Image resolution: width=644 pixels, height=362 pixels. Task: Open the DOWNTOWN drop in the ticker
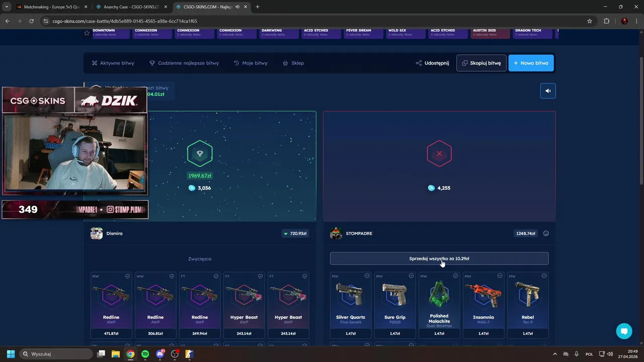click(x=110, y=33)
